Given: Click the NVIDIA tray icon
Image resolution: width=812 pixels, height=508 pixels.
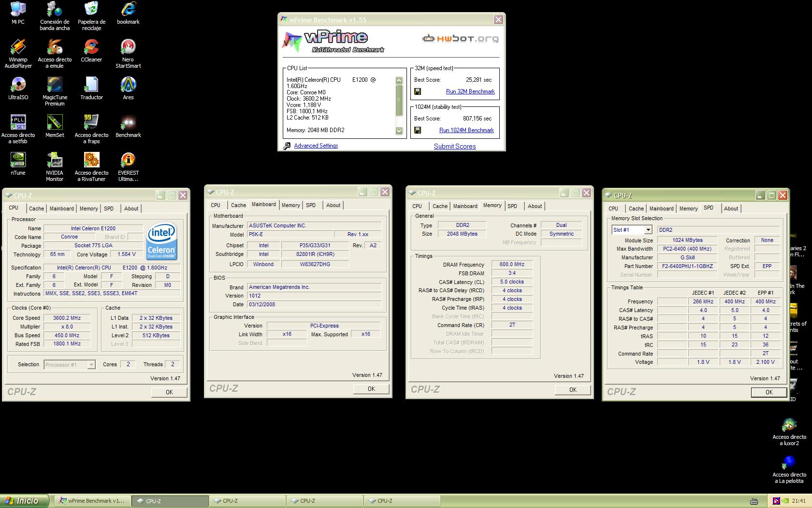Looking at the screenshot, I should click(x=786, y=501).
